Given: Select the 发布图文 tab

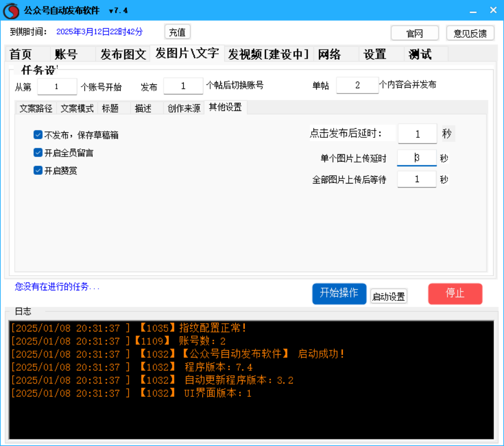Looking at the screenshot, I should (123, 54).
